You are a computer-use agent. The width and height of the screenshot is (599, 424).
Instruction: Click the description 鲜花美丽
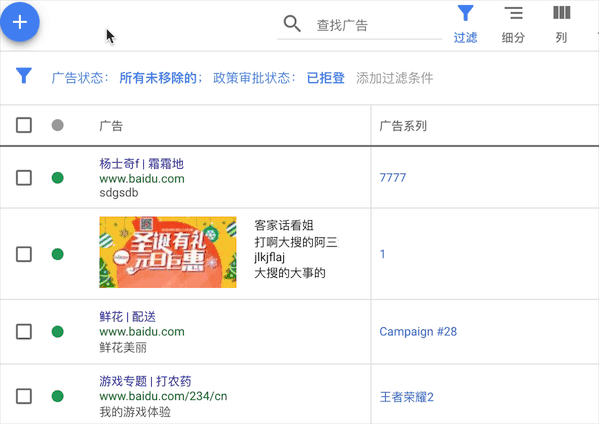point(123,348)
